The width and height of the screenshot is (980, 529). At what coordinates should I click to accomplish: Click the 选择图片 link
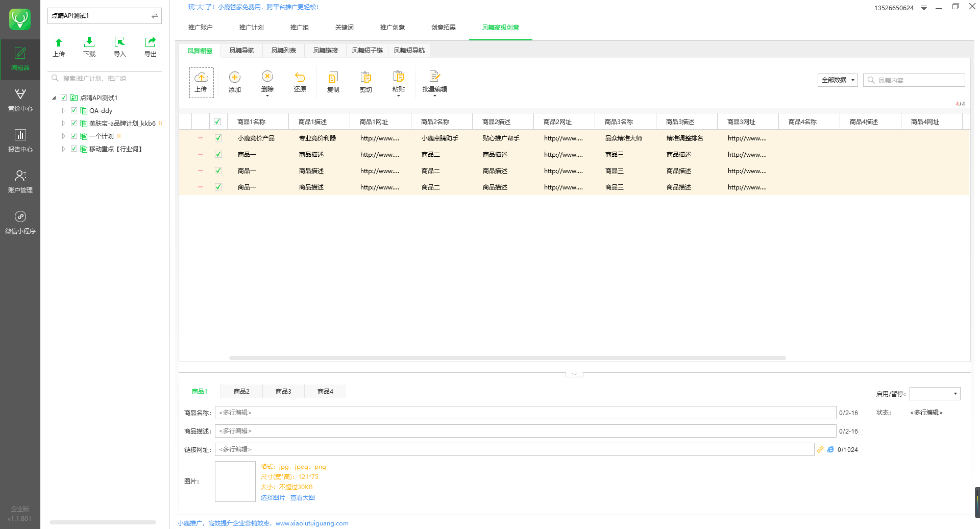point(273,498)
